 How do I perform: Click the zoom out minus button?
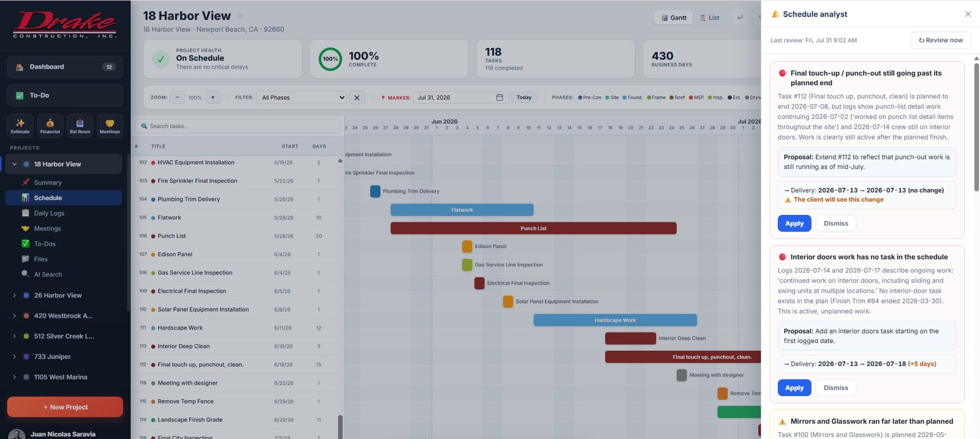[x=177, y=97]
